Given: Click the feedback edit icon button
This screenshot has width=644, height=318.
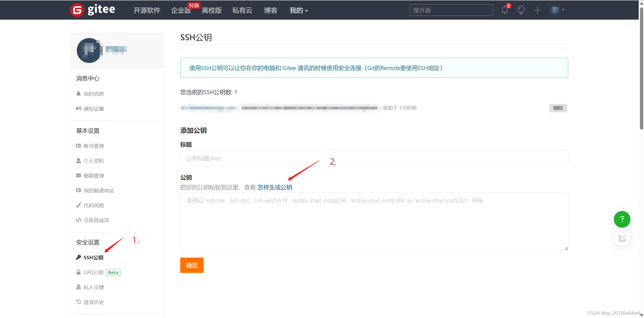Looking at the screenshot, I should click(x=622, y=238).
